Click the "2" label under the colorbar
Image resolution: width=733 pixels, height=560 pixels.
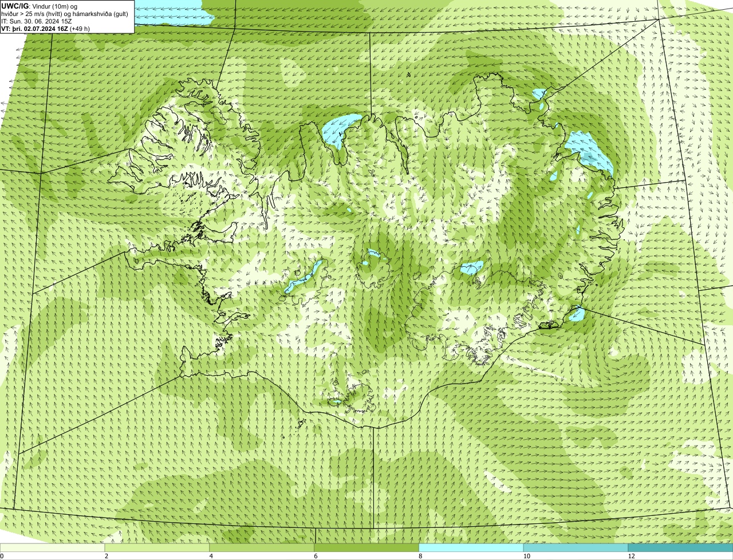click(x=107, y=556)
